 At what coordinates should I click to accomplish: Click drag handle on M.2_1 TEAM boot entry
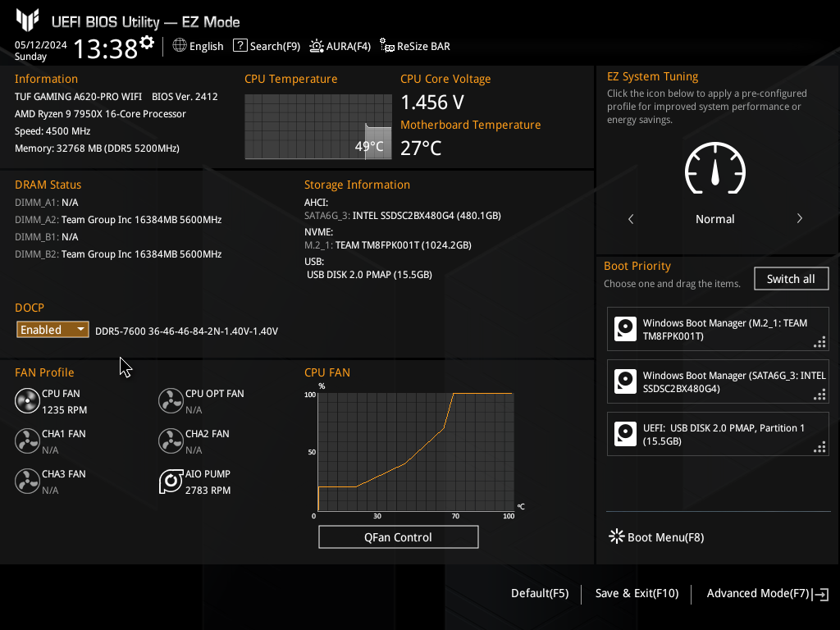click(x=819, y=342)
